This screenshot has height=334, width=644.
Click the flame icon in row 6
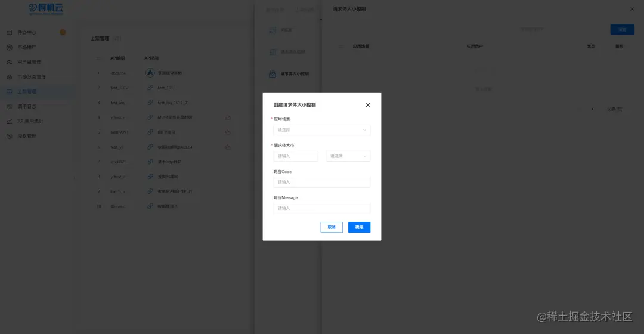point(228,147)
